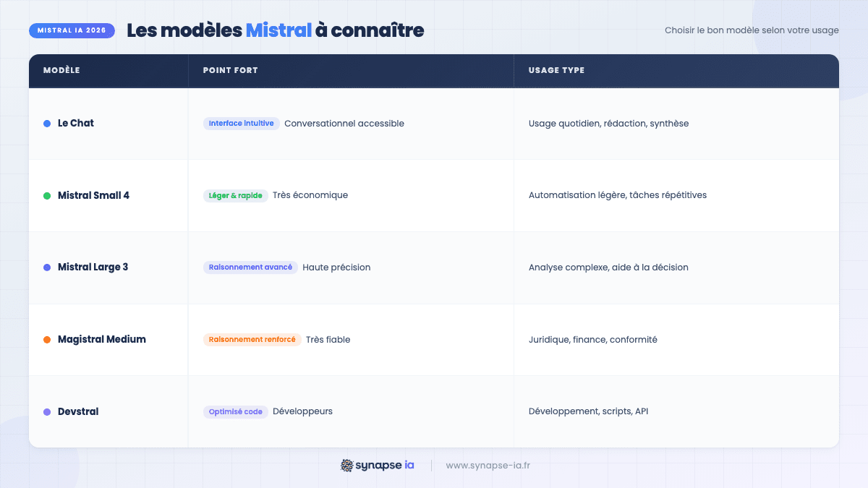
Task: Select the Mistral Large 3 model name
Action: click(93, 267)
